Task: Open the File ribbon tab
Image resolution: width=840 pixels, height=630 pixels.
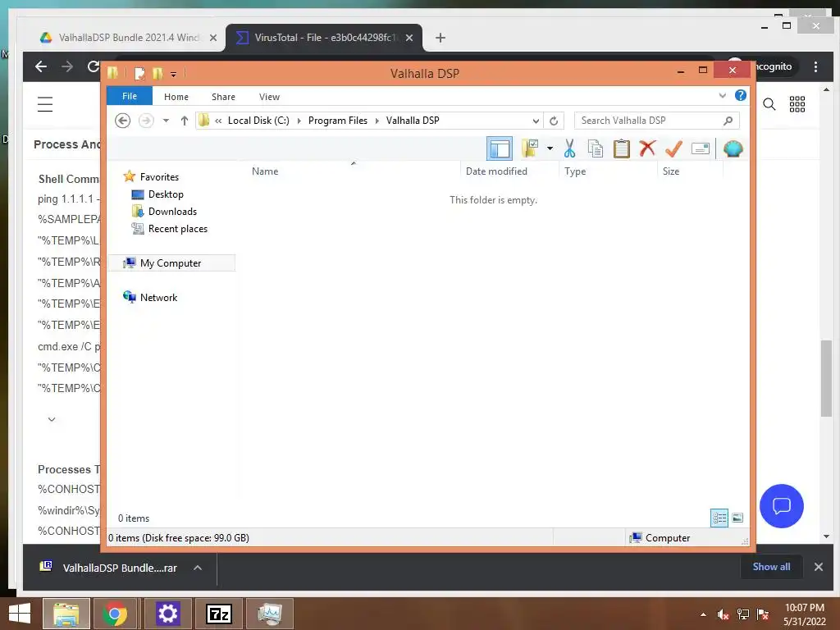Action: pos(130,96)
